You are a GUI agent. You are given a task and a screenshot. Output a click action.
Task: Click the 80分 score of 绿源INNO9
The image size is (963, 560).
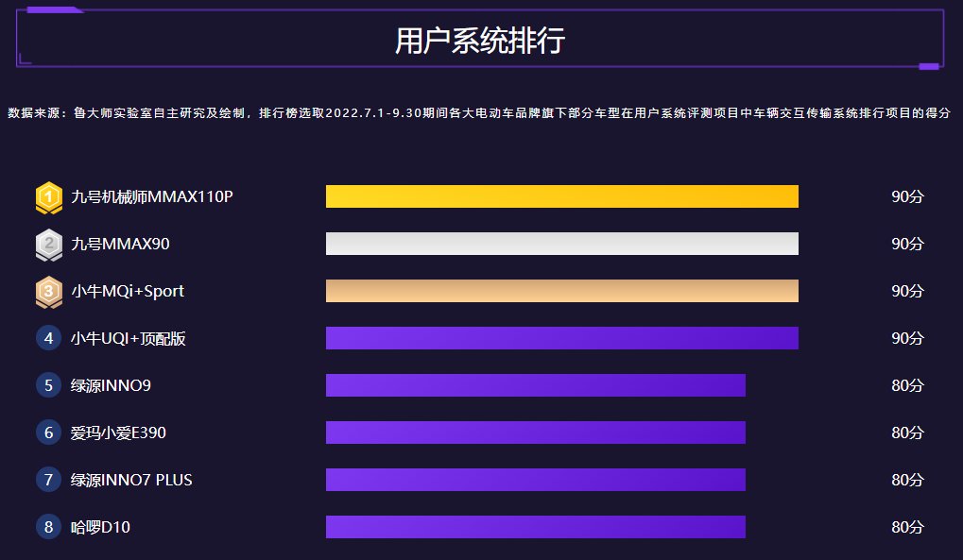pos(907,385)
